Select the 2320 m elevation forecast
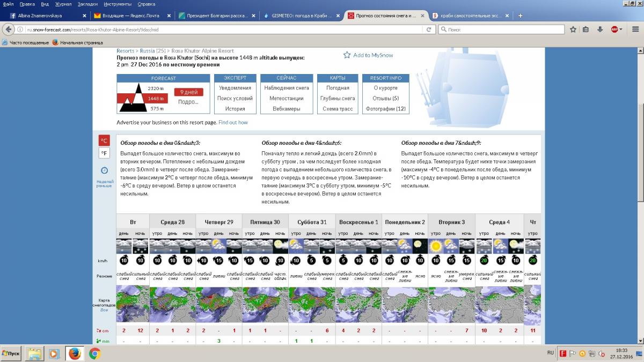This screenshot has height=362, width=644. click(156, 88)
